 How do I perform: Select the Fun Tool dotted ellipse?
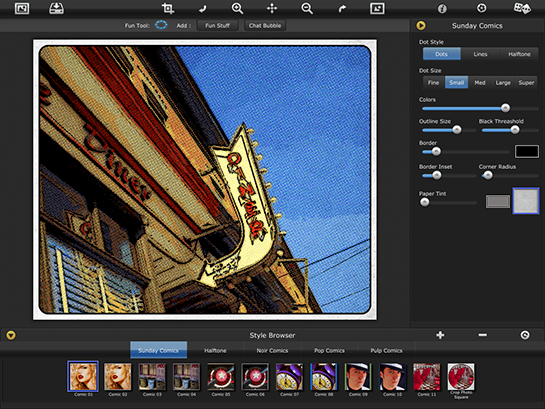[161, 25]
